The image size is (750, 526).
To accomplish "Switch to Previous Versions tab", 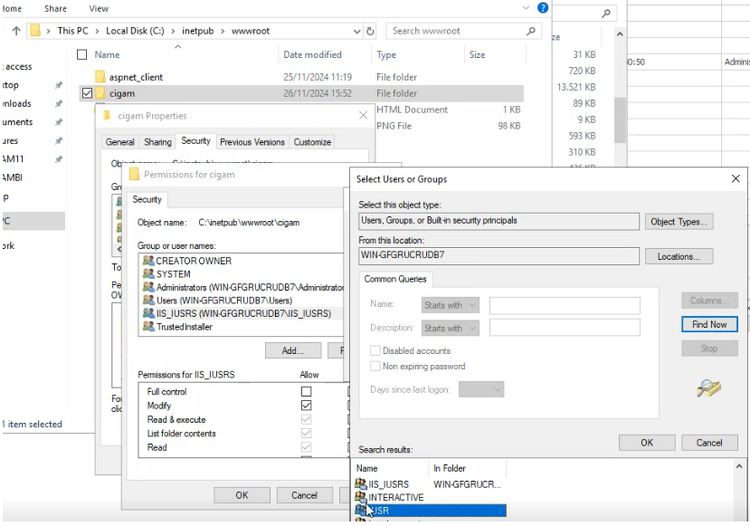I will tap(252, 142).
